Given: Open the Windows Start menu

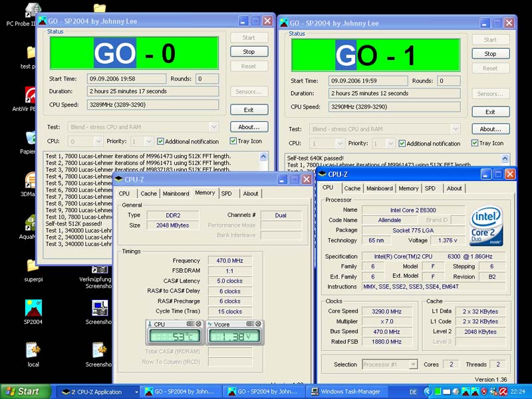Looking at the screenshot, I should [x=25, y=392].
